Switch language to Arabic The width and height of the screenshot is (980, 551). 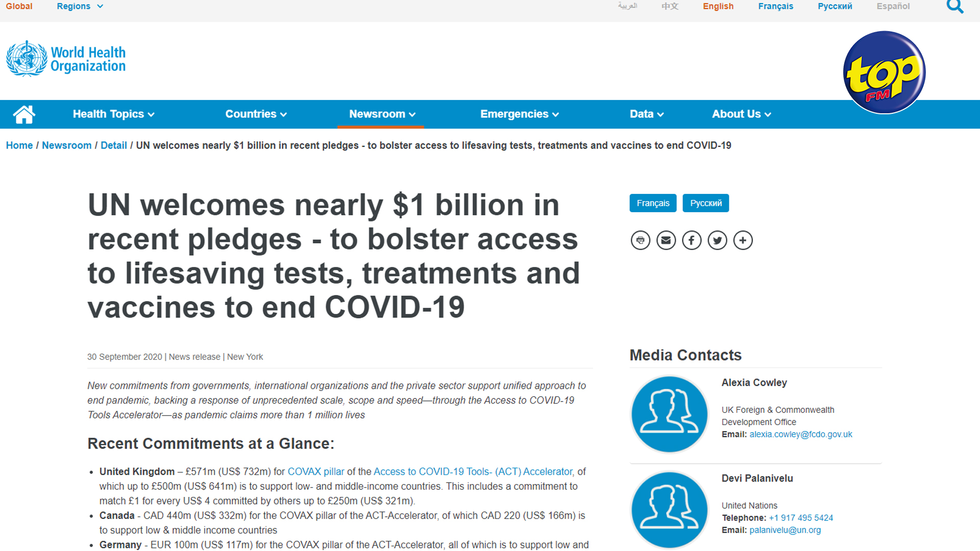(x=627, y=6)
